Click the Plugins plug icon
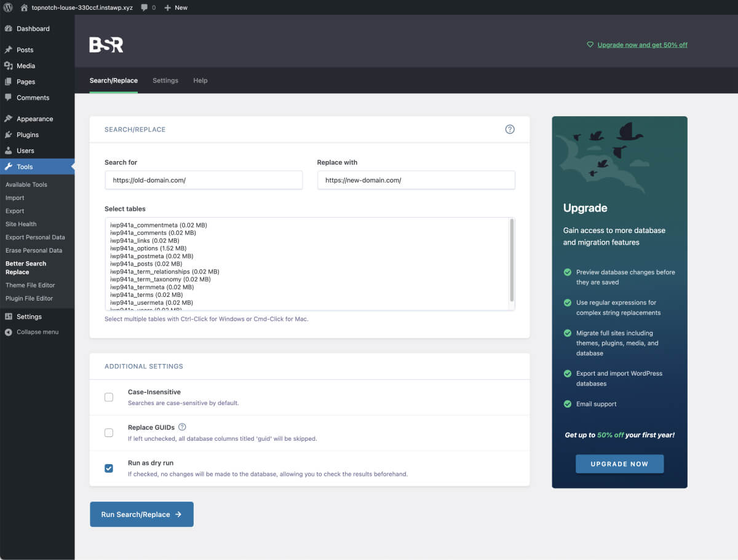This screenshot has height=560, width=738. pos(8,135)
